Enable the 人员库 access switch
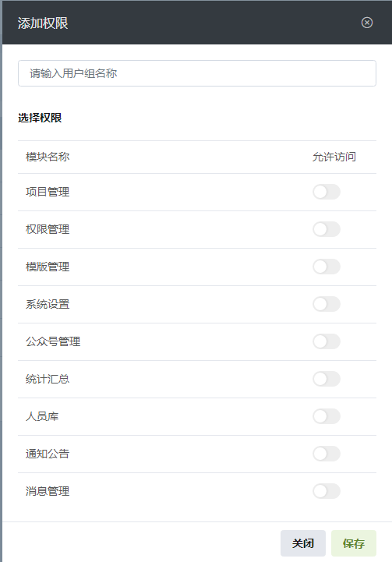The image size is (392, 562). 327,416
